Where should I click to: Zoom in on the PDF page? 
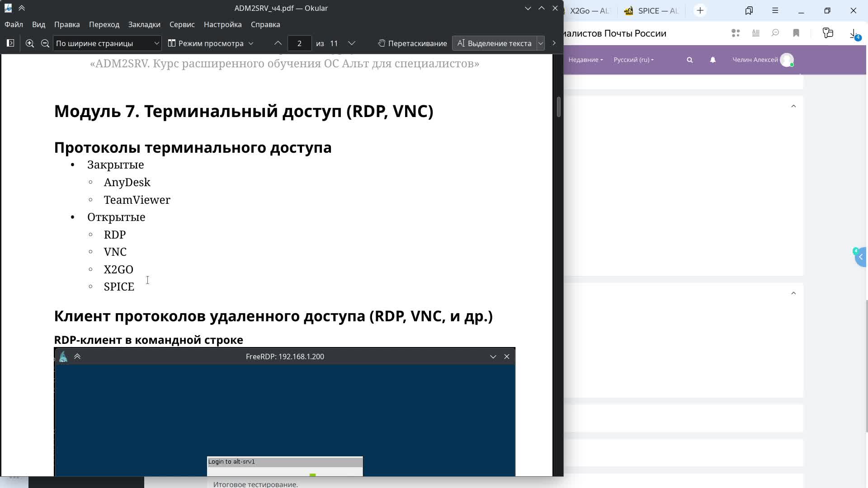[30, 43]
